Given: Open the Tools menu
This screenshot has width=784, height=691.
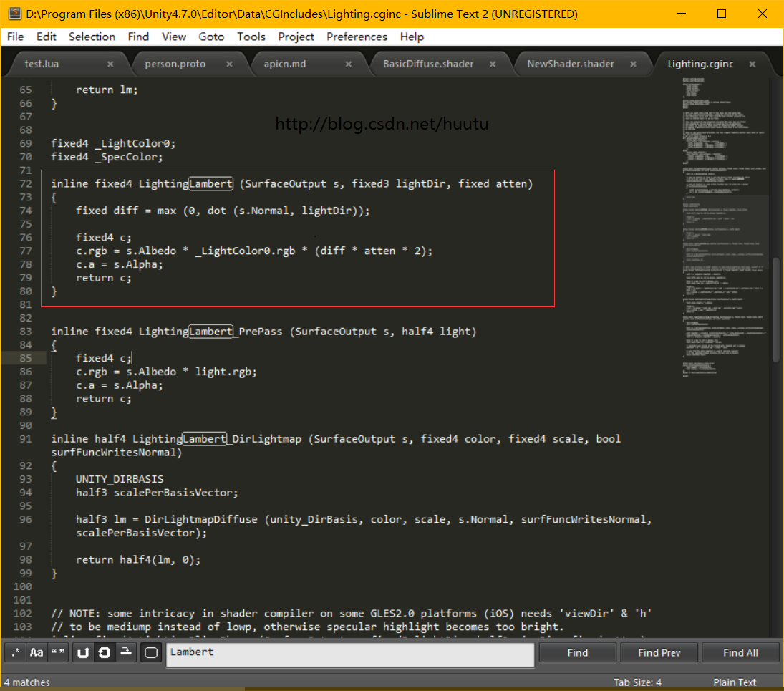Looking at the screenshot, I should click(x=251, y=37).
